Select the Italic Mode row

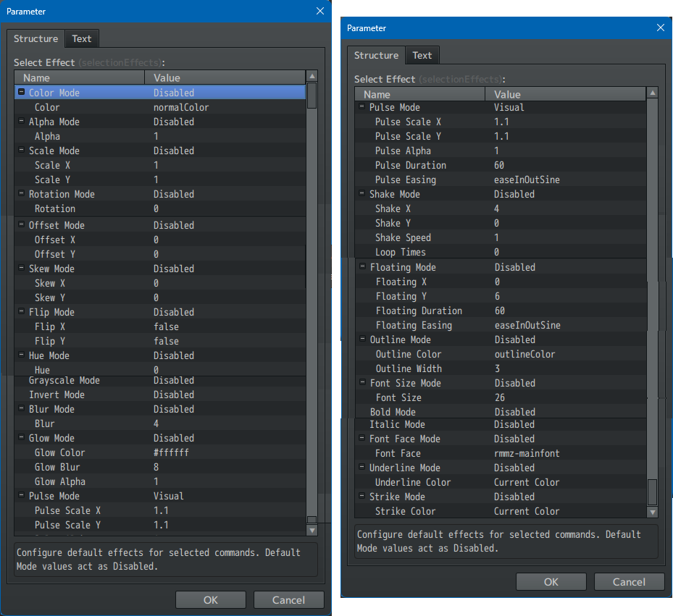(x=501, y=424)
